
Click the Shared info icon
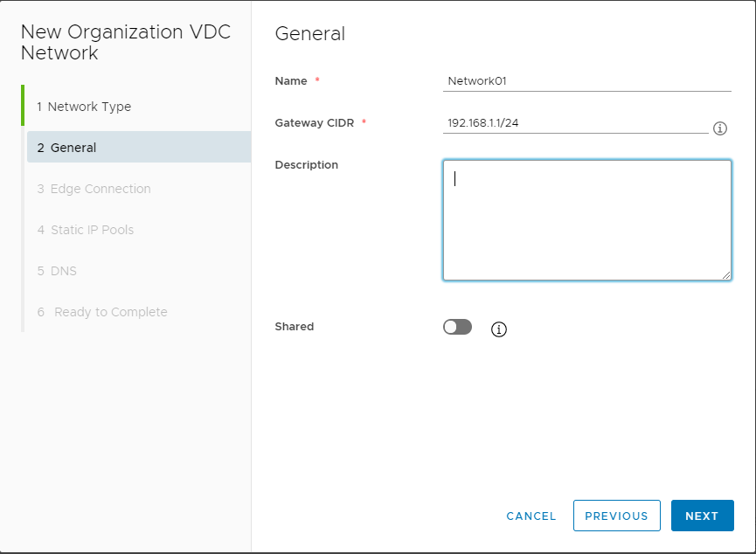(x=498, y=329)
